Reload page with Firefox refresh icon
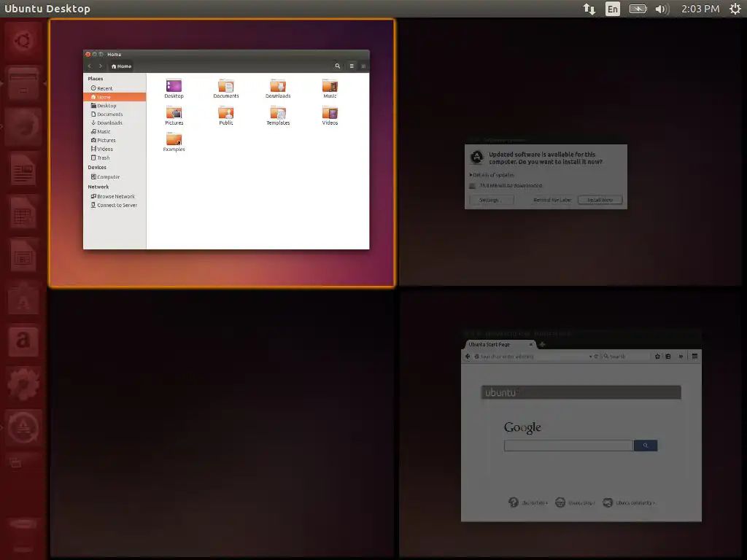Image resolution: width=747 pixels, height=560 pixels. click(x=596, y=356)
